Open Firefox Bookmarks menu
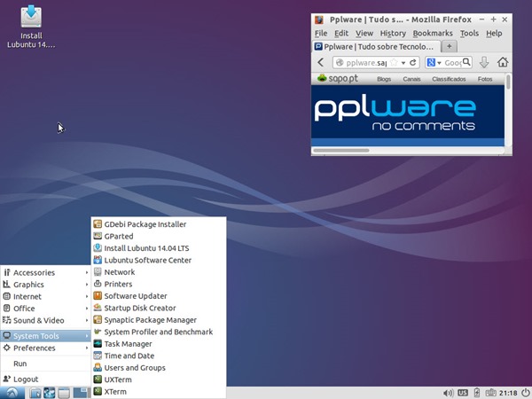This screenshot has height=399, width=532. [x=433, y=34]
